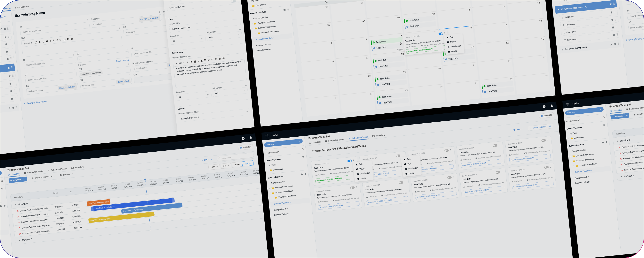Click the orange Gantt task bar
The image size is (644, 258).
pos(99,202)
